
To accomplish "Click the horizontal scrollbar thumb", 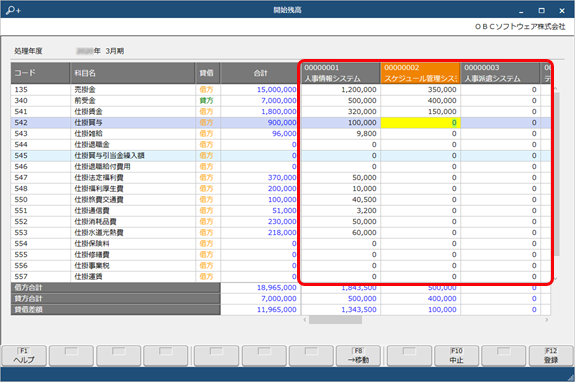I will coord(335,320).
